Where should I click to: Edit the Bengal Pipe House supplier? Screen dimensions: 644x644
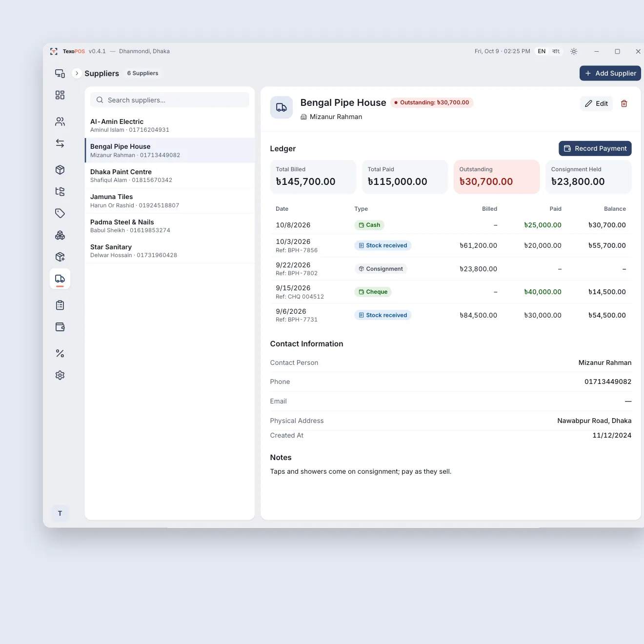pyautogui.click(x=596, y=103)
